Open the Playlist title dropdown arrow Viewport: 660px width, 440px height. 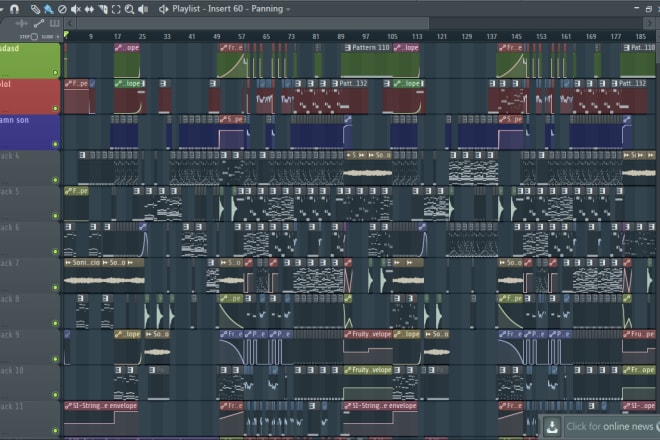pyautogui.click(x=288, y=9)
